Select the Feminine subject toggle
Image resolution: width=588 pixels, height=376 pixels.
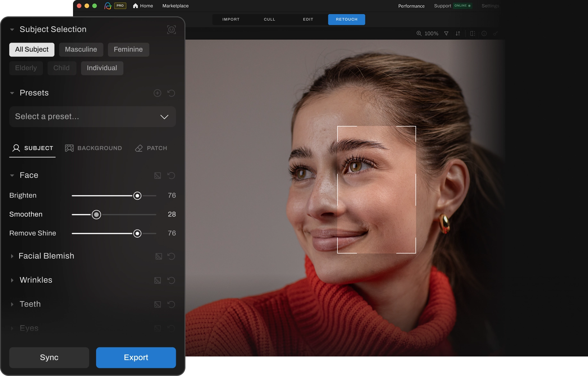tap(128, 49)
